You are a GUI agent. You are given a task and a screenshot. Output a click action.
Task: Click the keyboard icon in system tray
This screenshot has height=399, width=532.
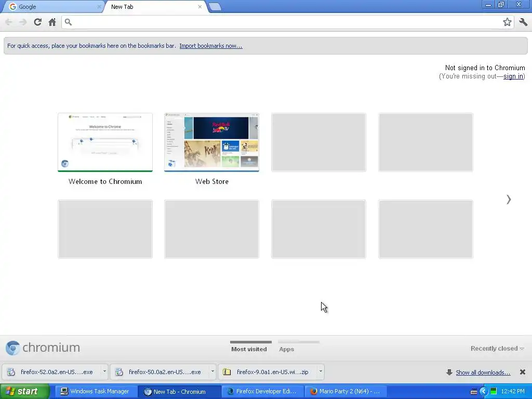tap(474, 392)
